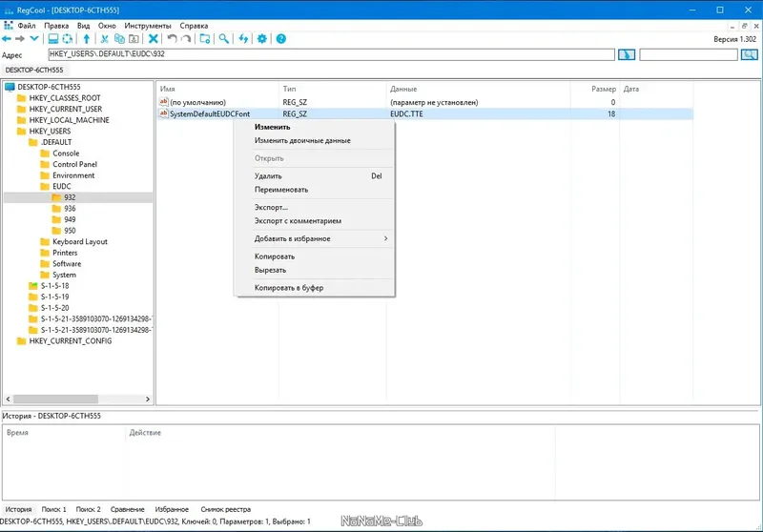Click the new key folder toolbar icon
This screenshot has height=532, width=763.
coord(205,39)
